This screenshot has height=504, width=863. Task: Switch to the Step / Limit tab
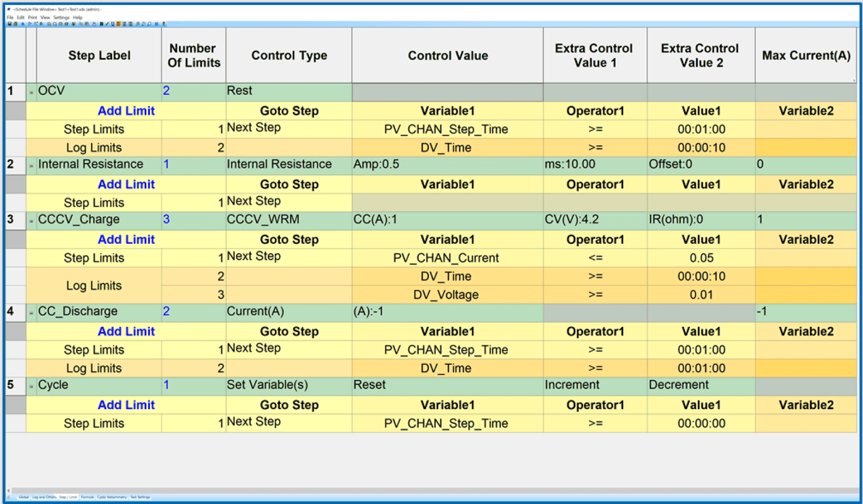click(68, 497)
